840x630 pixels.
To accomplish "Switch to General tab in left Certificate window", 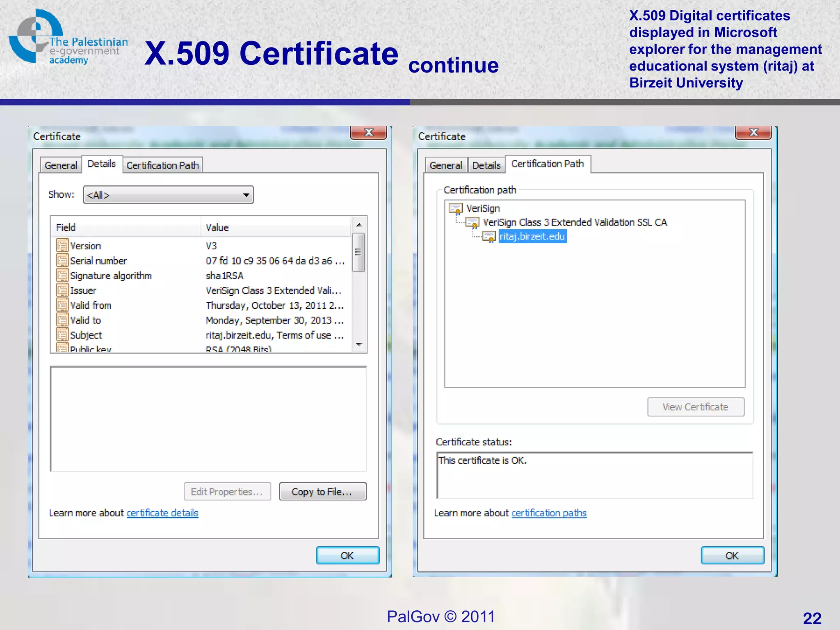I will [61, 165].
